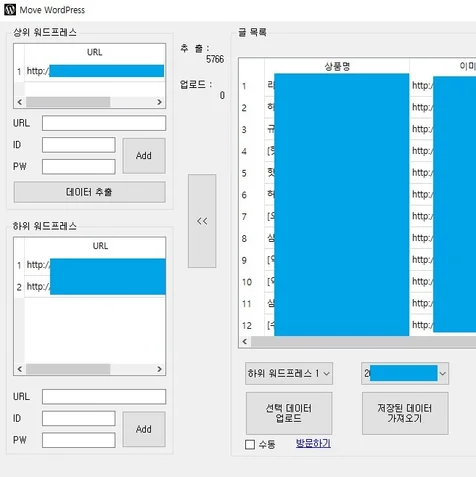Click the right scroll arrow in the 상위 워드프레스 list
Screen dimensions: 476x477
tap(159, 102)
